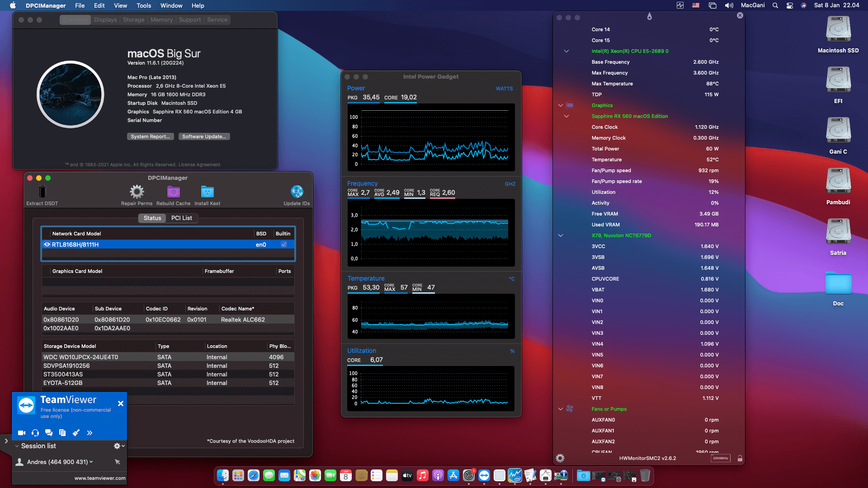Expand more TeamViewer tools with double chevron

(90, 433)
